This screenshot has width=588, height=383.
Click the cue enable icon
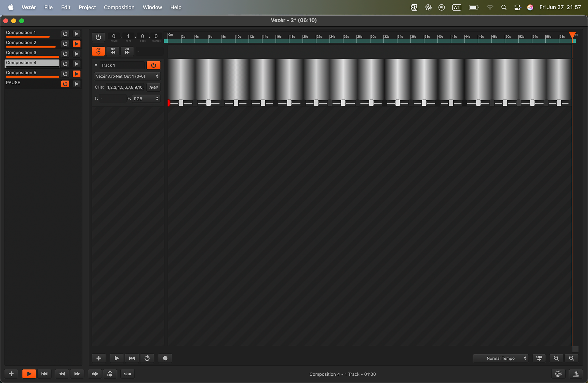pyautogui.click(x=98, y=51)
